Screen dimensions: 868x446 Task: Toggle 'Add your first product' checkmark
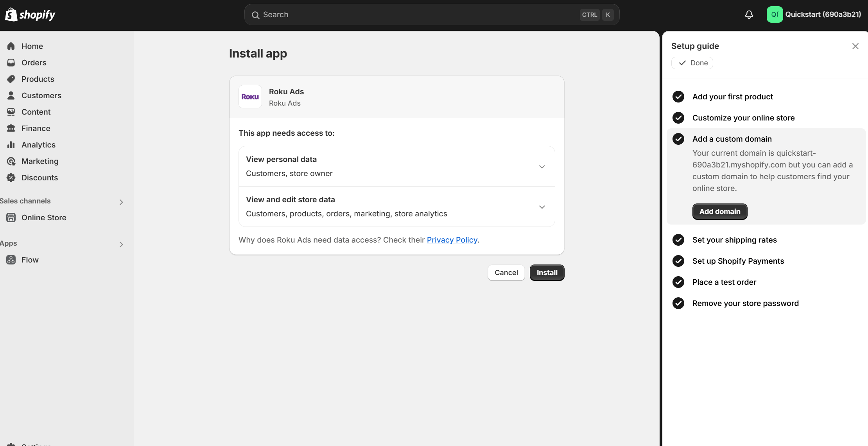click(x=678, y=97)
